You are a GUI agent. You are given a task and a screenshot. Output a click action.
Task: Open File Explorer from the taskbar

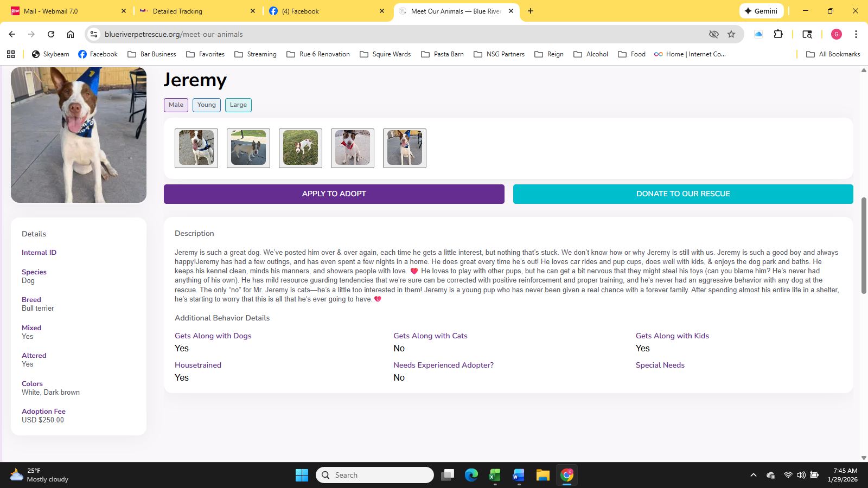pos(543,475)
